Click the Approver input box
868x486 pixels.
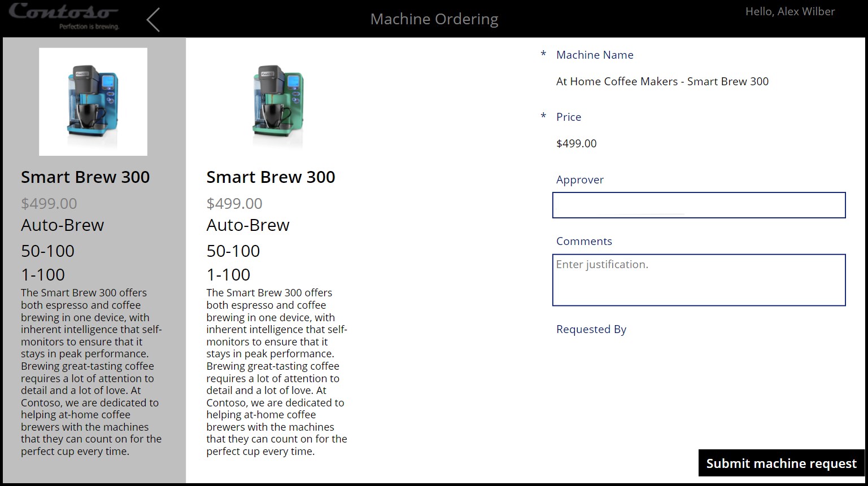pyautogui.click(x=699, y=205)
